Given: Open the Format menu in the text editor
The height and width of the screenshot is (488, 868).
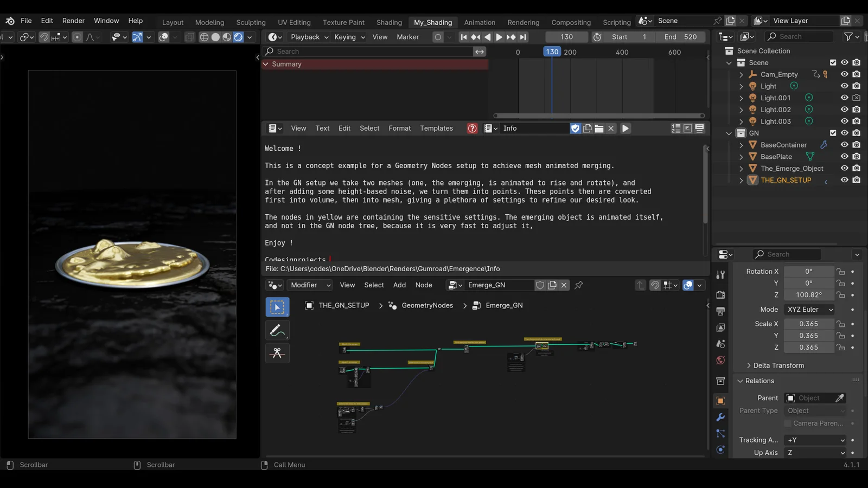Looking at the screenshot, I should 399,128.
